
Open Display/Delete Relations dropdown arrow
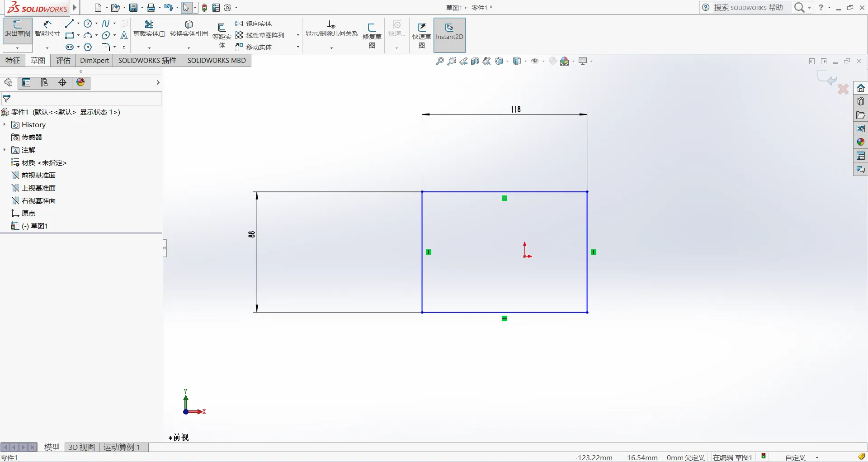(331, 48)
